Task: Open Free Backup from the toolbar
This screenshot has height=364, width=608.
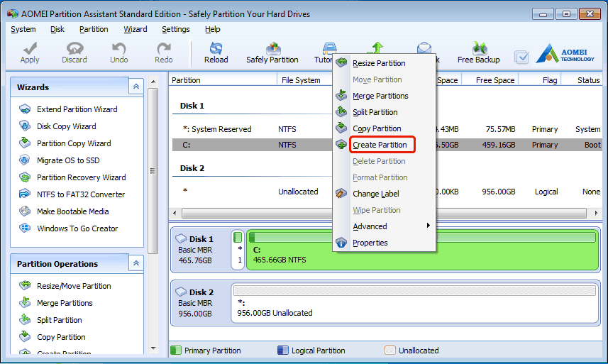Action: (x=478, y=53)
